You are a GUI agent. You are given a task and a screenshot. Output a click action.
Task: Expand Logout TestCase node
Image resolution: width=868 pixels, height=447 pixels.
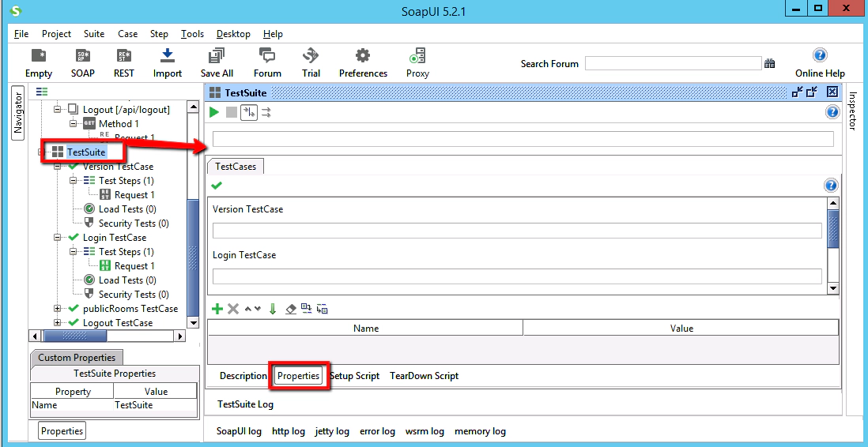tap(57, 322)
